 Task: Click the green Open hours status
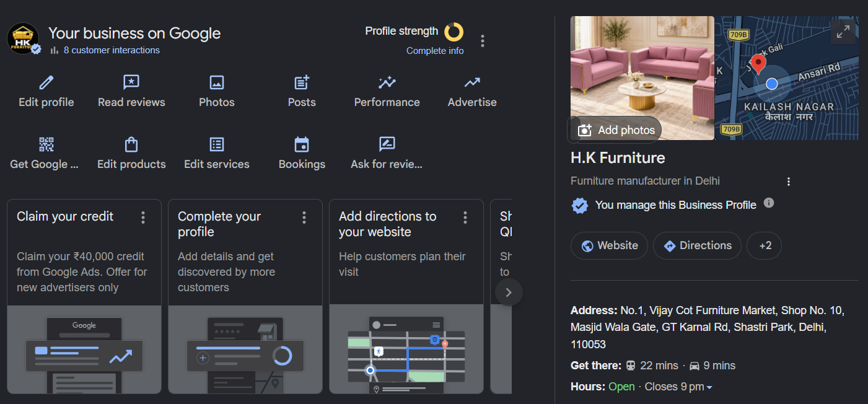point(621,387)
